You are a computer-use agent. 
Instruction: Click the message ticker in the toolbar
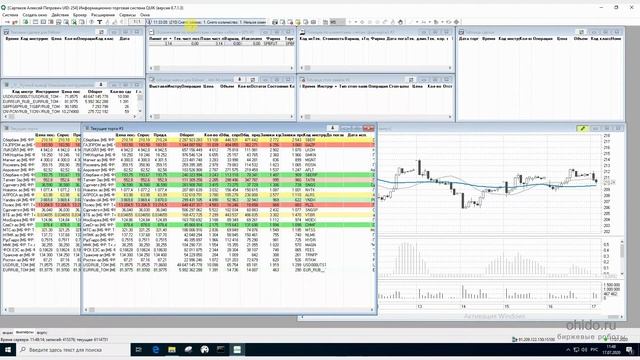click(207, 22)
